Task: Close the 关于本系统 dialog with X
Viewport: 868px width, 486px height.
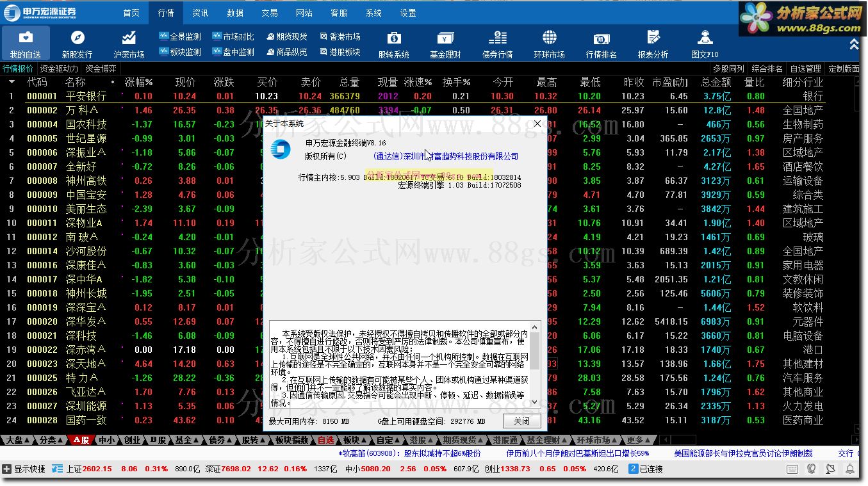Action: point(537,124)
